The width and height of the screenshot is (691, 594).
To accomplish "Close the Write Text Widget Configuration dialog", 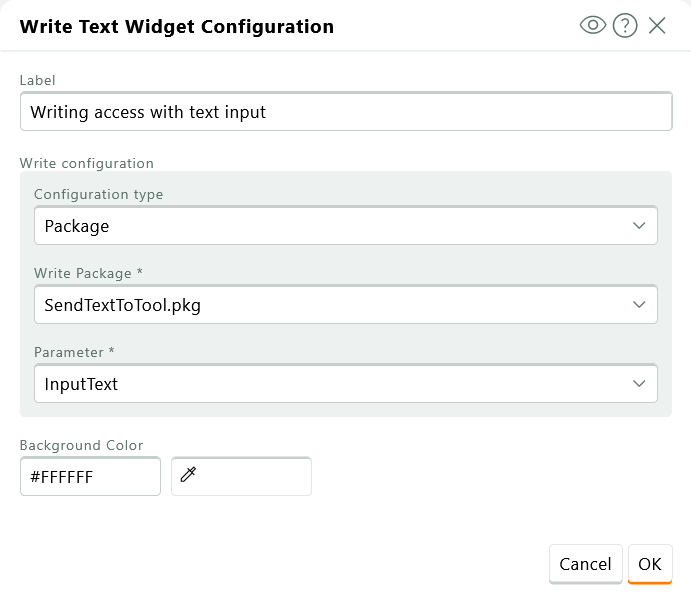I will pos(657,26).
